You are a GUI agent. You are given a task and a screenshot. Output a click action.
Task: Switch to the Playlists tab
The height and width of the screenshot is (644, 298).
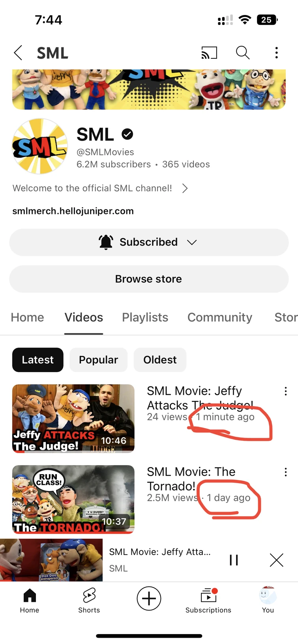(145, 317)
